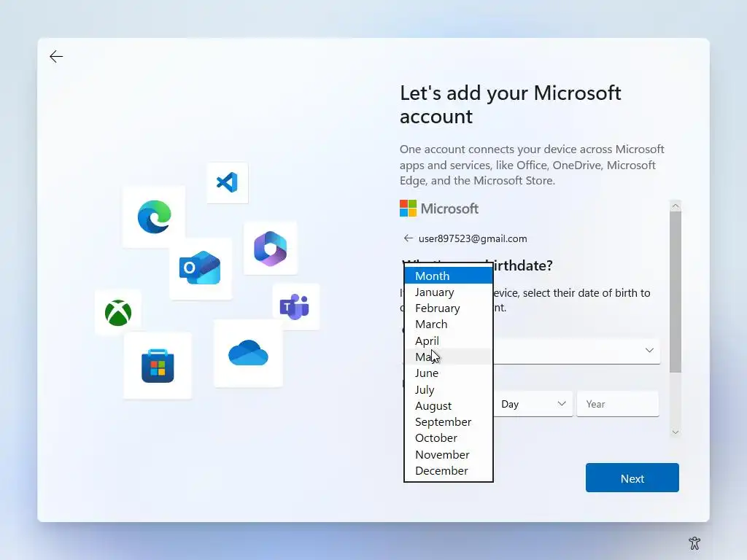Viewport: 747px width, 560px height.
Task: Click the Next button
Action: (632, 478)
